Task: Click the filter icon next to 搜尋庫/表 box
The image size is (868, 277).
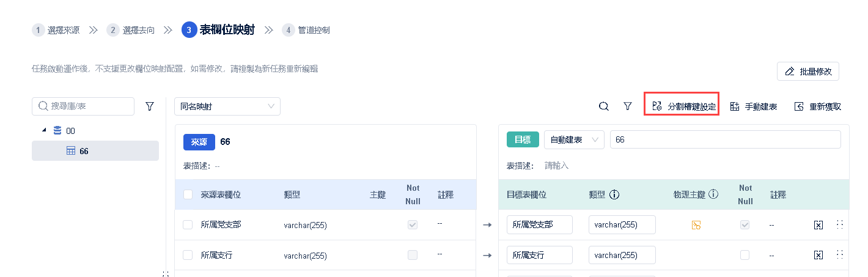Action: tap(149, 106)
